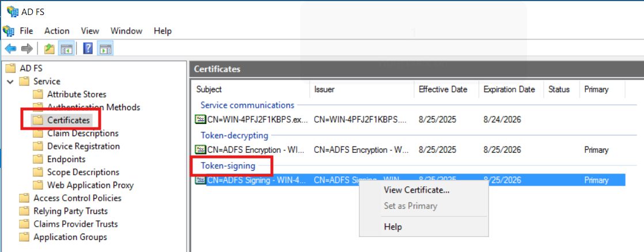Viewport: 644px width, 252px height.
Task: Choose View Certificate... from context menu
Action: (x=416, y=190)
